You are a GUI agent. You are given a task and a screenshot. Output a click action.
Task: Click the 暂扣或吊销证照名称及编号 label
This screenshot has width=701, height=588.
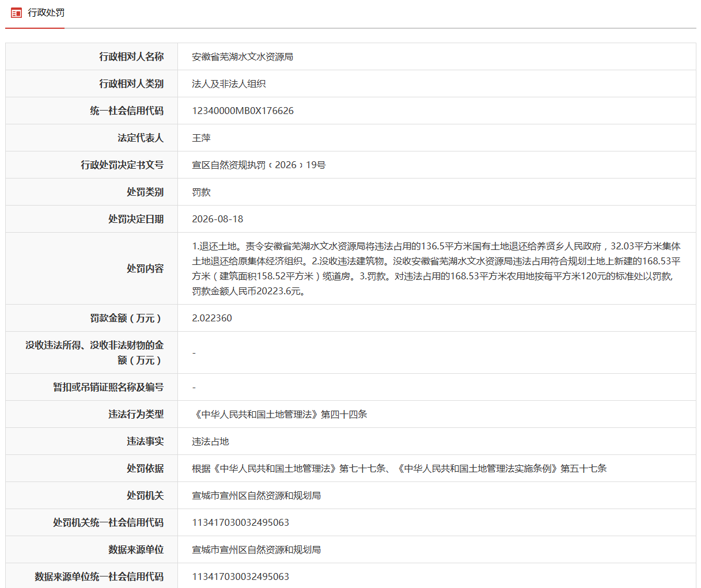coord(108,387)
